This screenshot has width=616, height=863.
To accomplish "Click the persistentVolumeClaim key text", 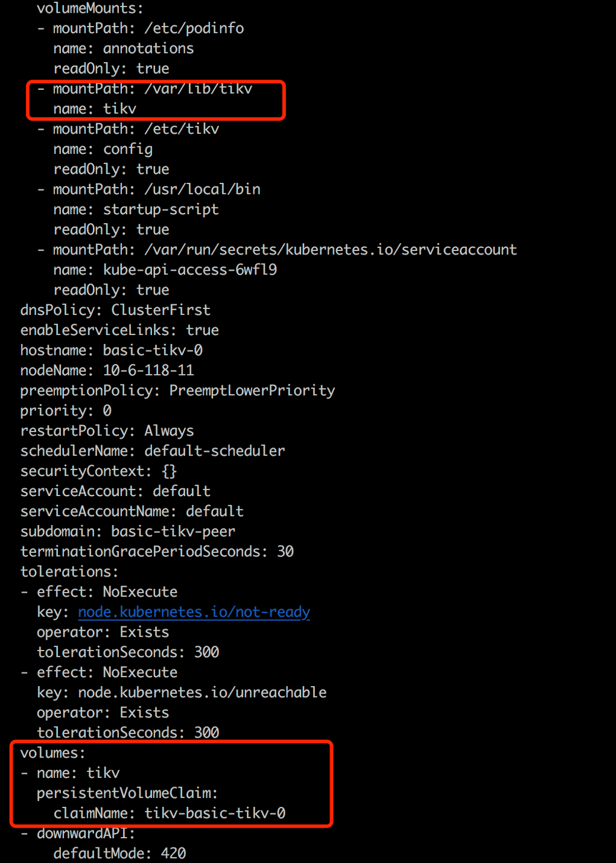I will pyautogui.click(x=127, y=793).
